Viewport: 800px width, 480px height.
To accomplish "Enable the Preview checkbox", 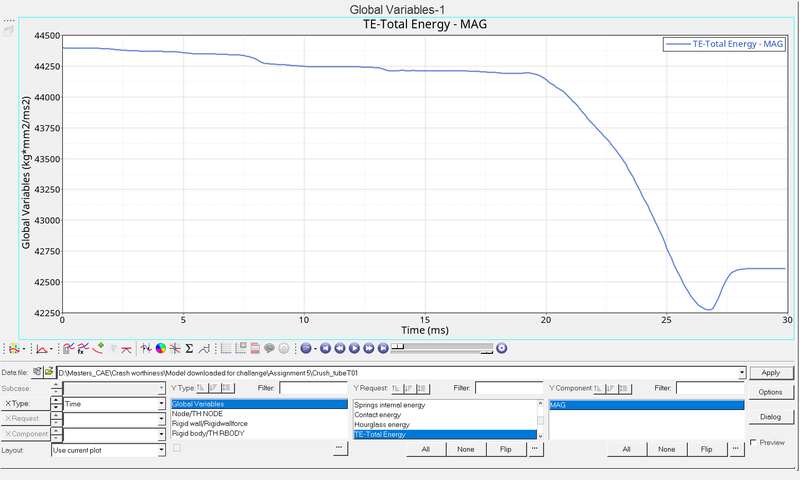I will point(754,442).
